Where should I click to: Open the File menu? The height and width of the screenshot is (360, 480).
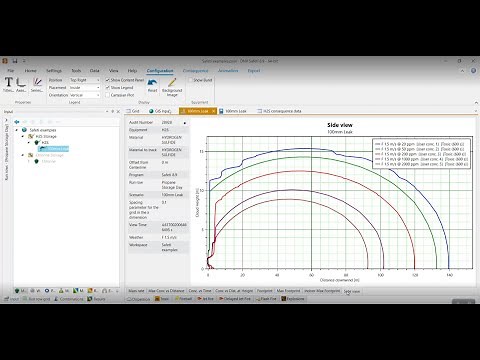click(11, 71)
